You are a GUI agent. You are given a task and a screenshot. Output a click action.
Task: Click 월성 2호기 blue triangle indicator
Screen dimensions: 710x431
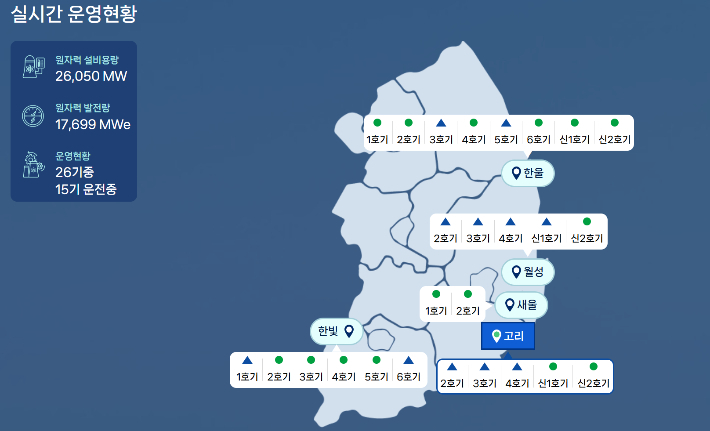[445, 222]
